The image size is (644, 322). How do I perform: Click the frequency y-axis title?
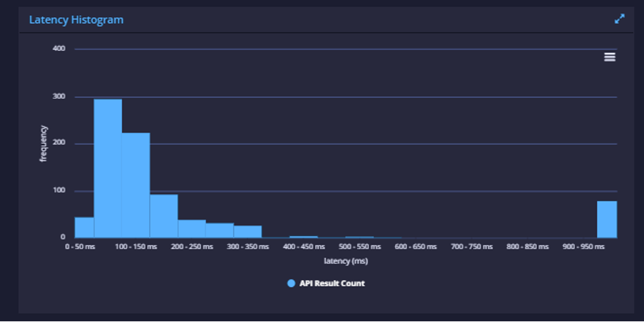coord(43,143)
